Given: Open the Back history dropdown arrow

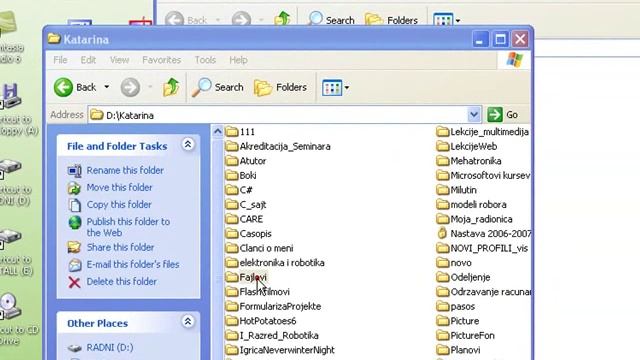Looking at the screenshot, I should [x=107, y=87].
